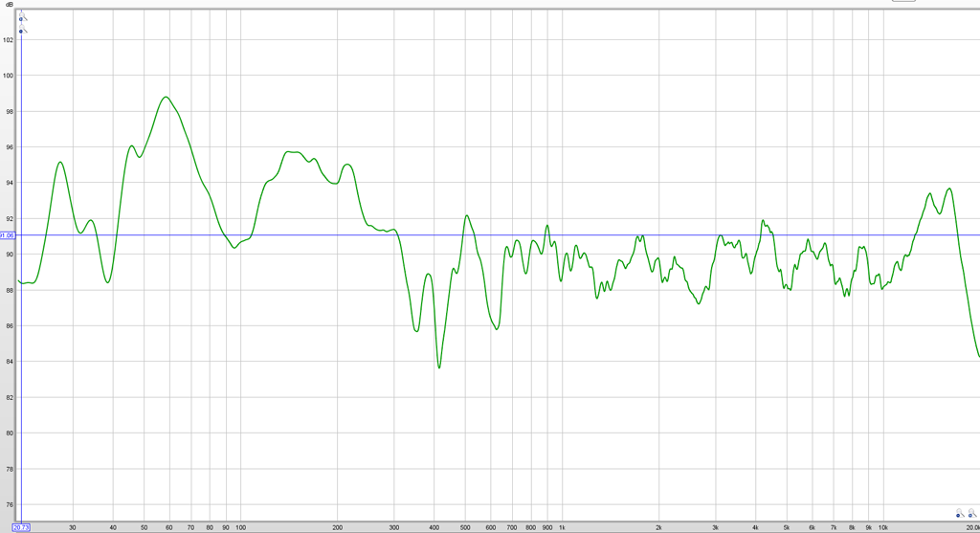
Task: Click the 1k label on the frequency axis
Action: point(562,527)
